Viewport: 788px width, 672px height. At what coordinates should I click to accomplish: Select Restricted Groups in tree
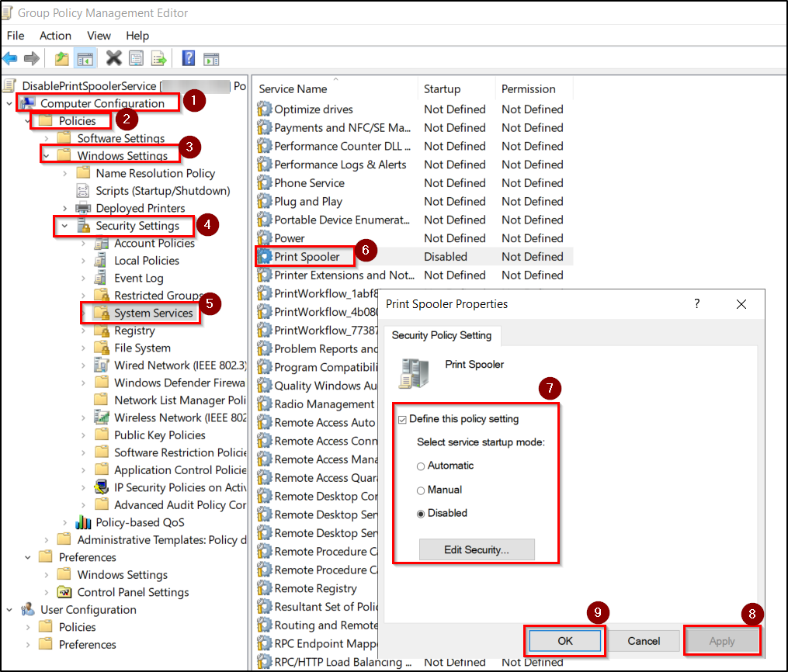click(159, 296)
